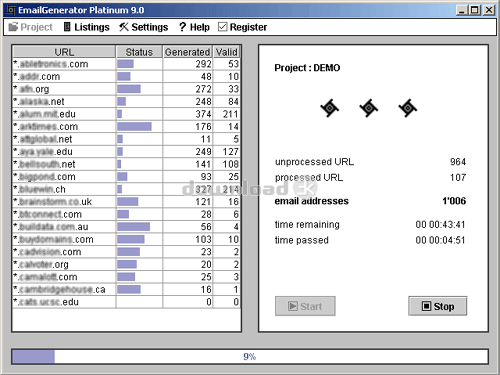The width and height of the screenshot is (500, 375).
Task: Close the EmailGenerator window
Action: [489, 10]
